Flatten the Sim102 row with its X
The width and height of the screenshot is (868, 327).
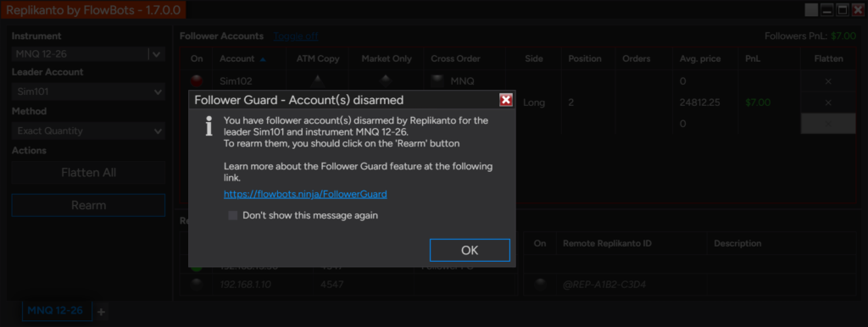[x=828, y=81]
